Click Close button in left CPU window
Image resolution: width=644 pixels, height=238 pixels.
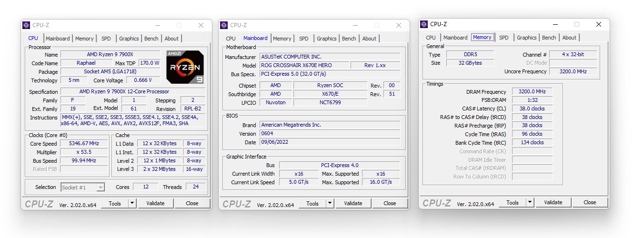tap(192, 203)
